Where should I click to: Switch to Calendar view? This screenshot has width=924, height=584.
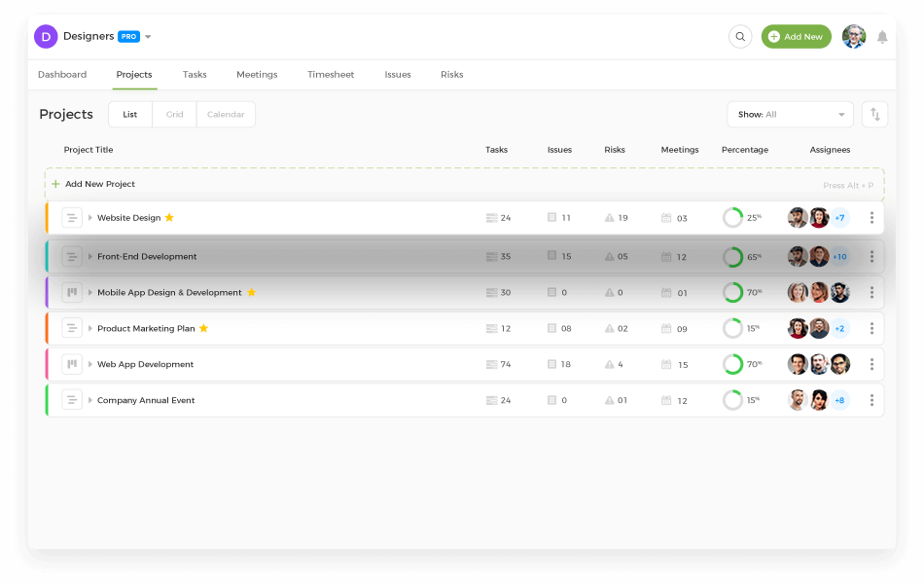(x=226, y=115)
